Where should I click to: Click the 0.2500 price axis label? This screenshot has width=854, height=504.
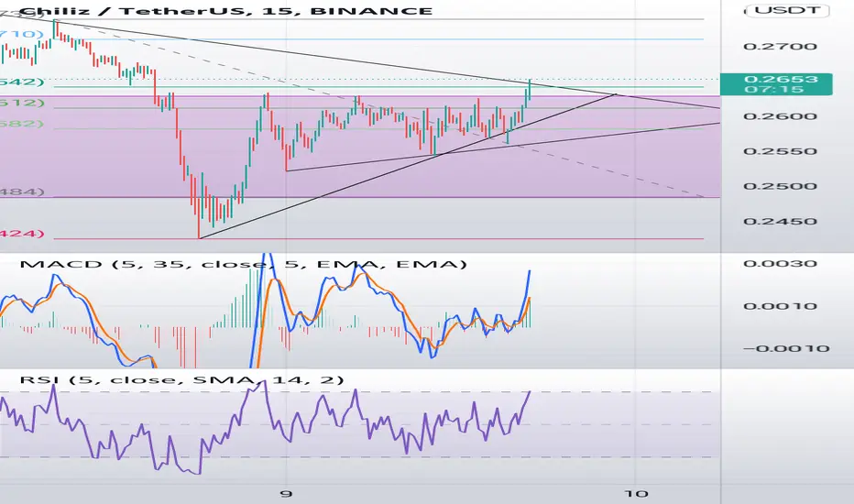tap(780, 186)
